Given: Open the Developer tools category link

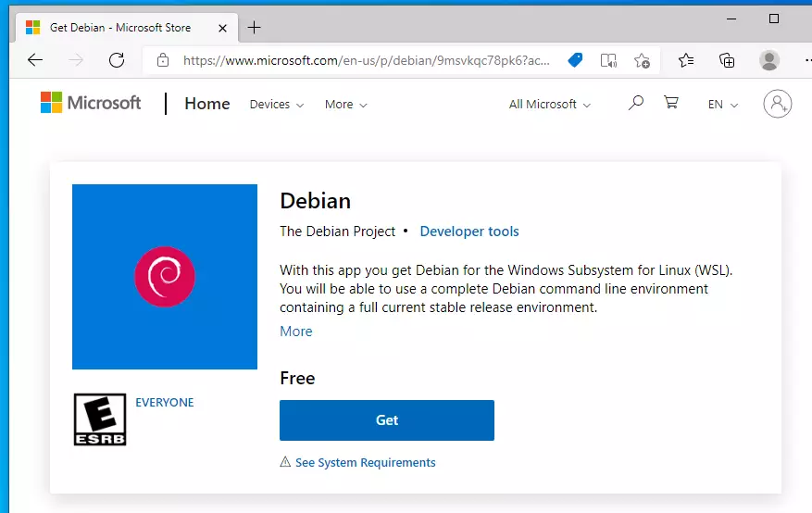Looking at the screenshot, I should click(469, 231).
